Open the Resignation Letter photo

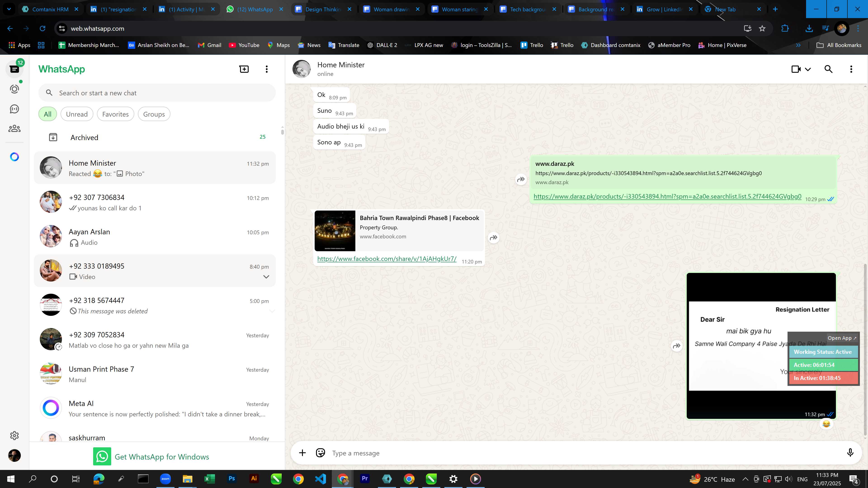761,345
